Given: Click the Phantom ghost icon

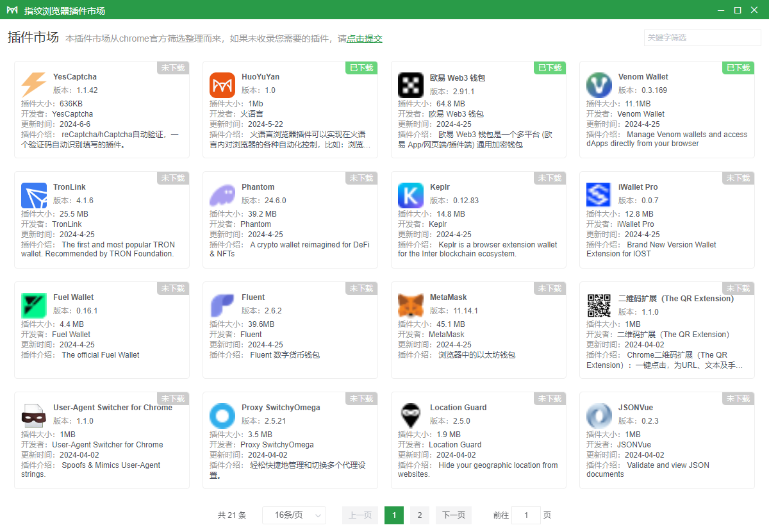Looking at the screenshot, I should pos(222,195).
